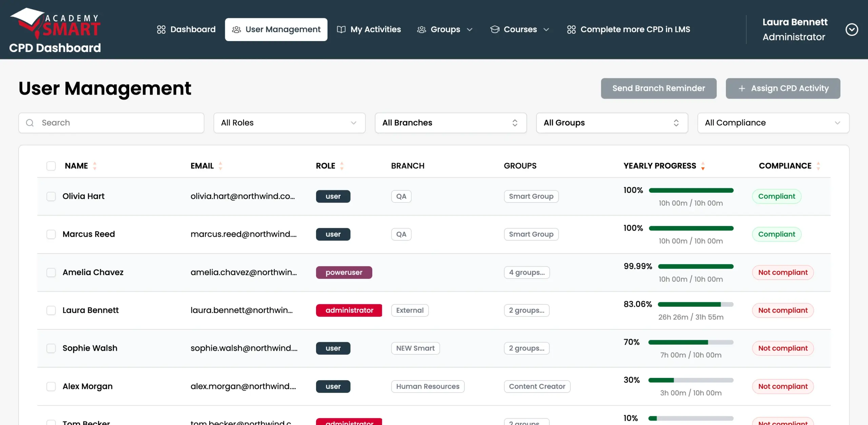The image size is (868, 425).
Task: Sort by Email column arrows
Action: 220,166
